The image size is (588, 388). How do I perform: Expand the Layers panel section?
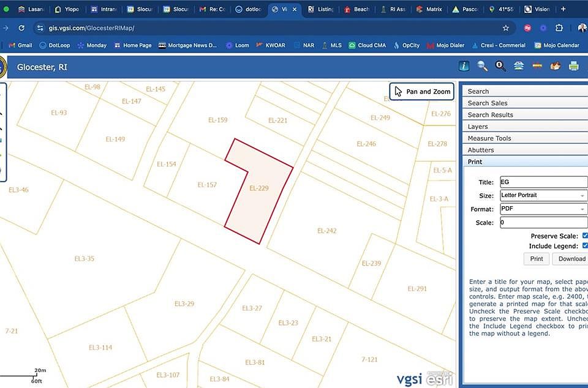[525, 126]
